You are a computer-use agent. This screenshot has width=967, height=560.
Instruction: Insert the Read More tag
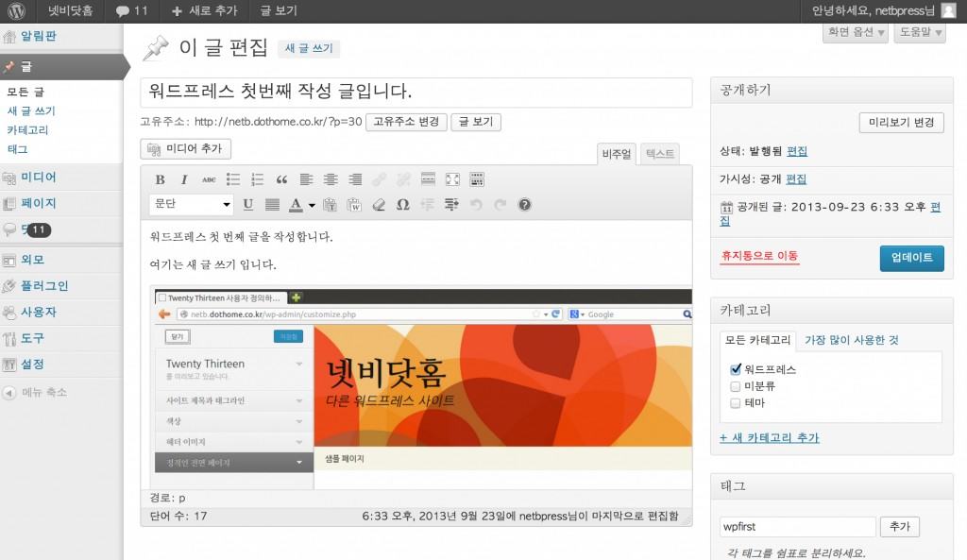click(x=428, y=179)
